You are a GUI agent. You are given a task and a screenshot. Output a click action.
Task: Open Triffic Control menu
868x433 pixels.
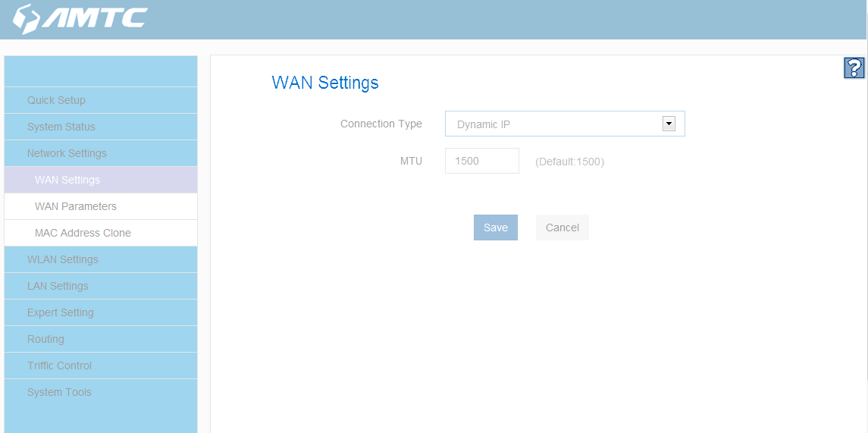click(101, 366)
